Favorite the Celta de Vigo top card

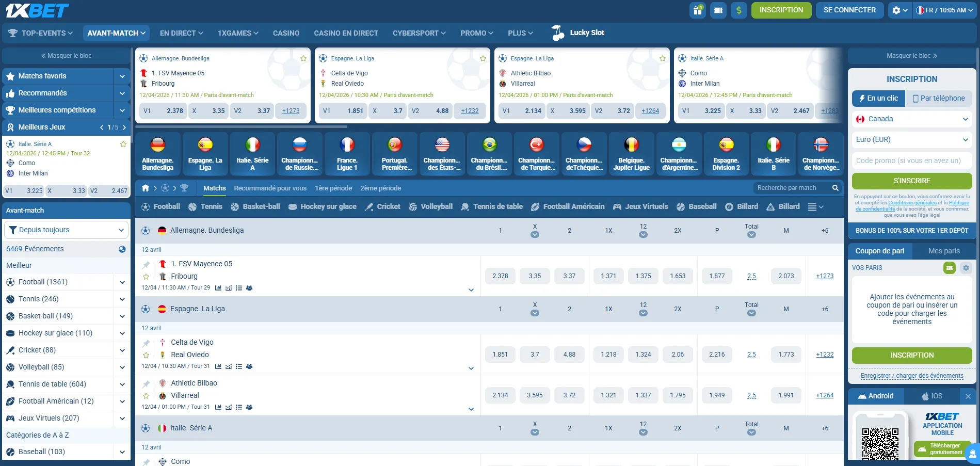pyautogui.click(x=483, y=58)
